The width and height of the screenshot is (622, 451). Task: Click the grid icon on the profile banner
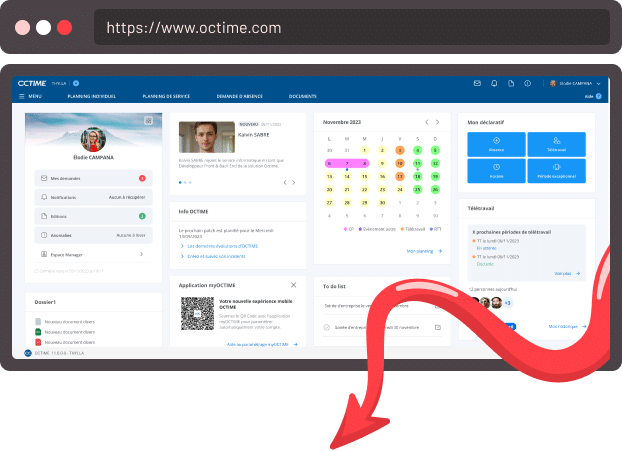click(148, 121)
